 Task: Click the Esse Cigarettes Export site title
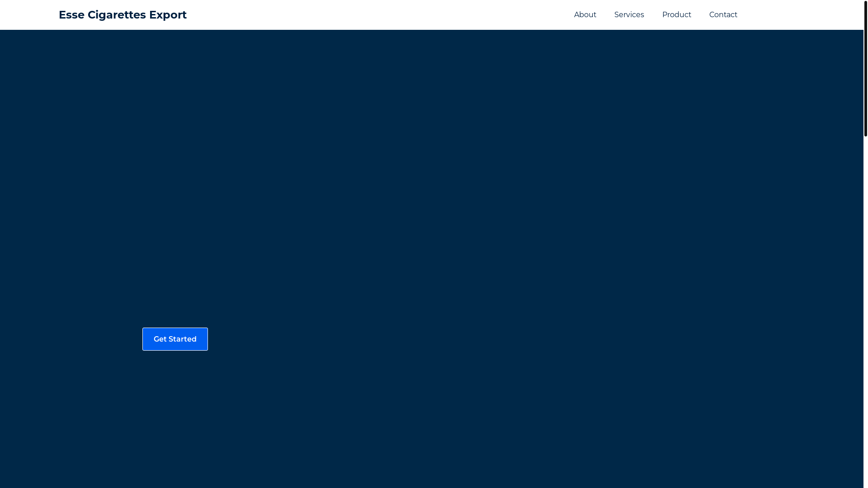(123, 15)
